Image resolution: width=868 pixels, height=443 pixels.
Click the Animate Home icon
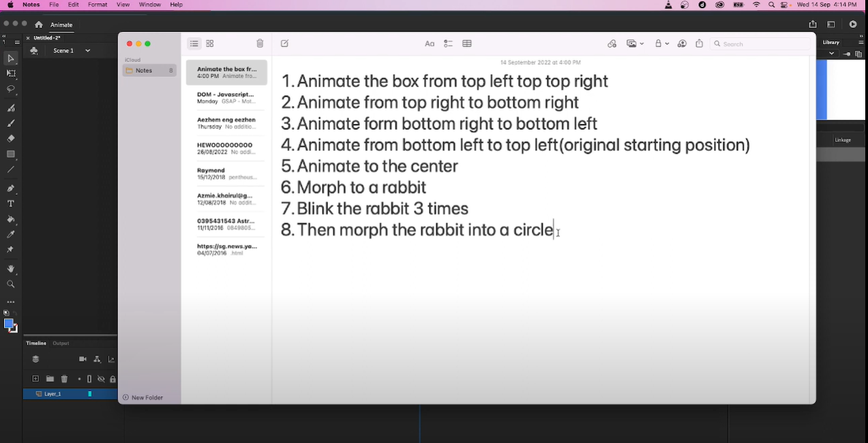(39, 25)
